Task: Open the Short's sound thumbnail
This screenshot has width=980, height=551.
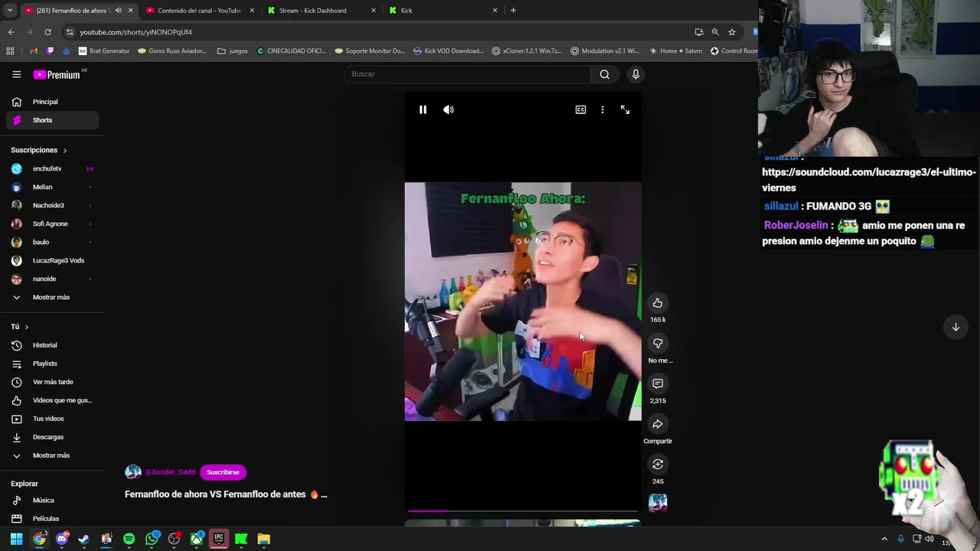Action: (658, 502)
